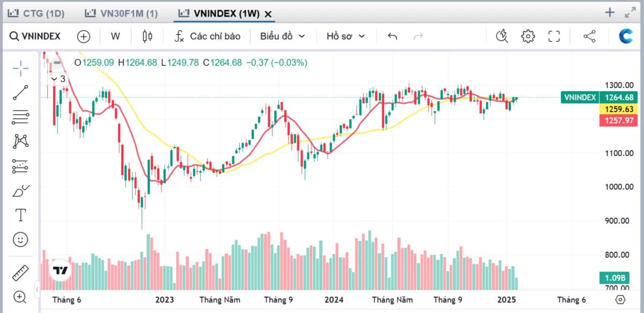Share the chart via the share icon
Image resolution: width=644 pixels, height=313 pixels.
tap(589, 37)
